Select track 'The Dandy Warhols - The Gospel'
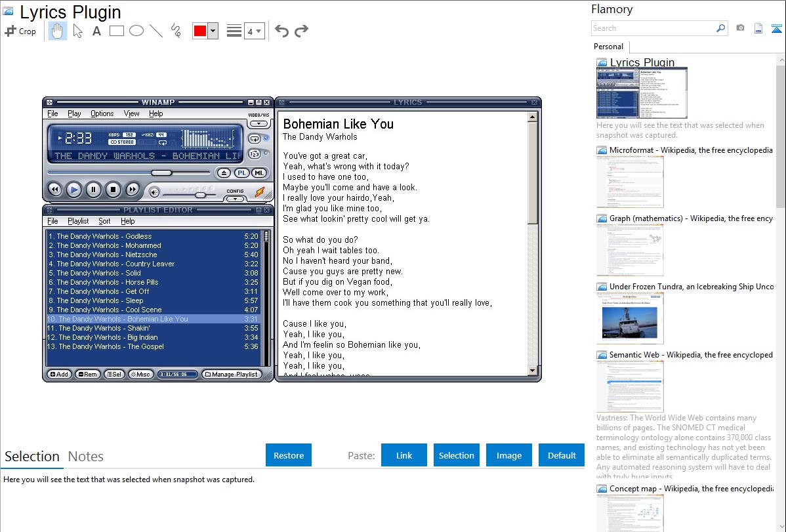The image size is (786, 532). (x=153, y=346)
